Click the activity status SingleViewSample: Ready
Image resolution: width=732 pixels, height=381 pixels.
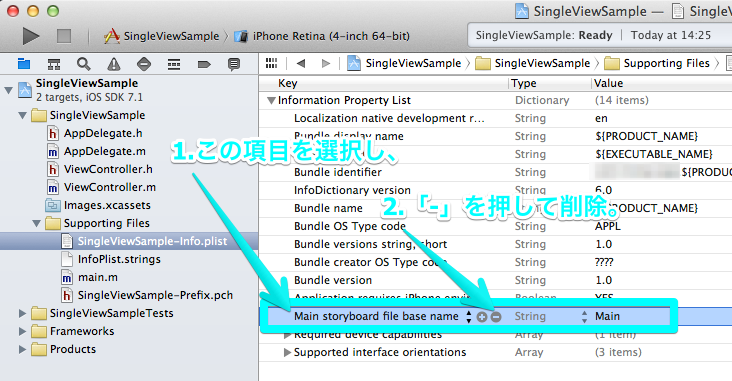[544, 35]
